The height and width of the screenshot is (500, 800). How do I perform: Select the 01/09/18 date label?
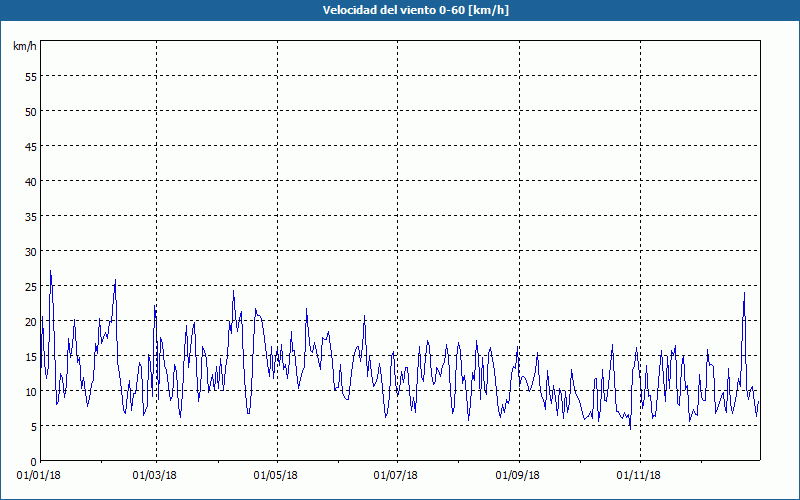[x=517, y=476]
